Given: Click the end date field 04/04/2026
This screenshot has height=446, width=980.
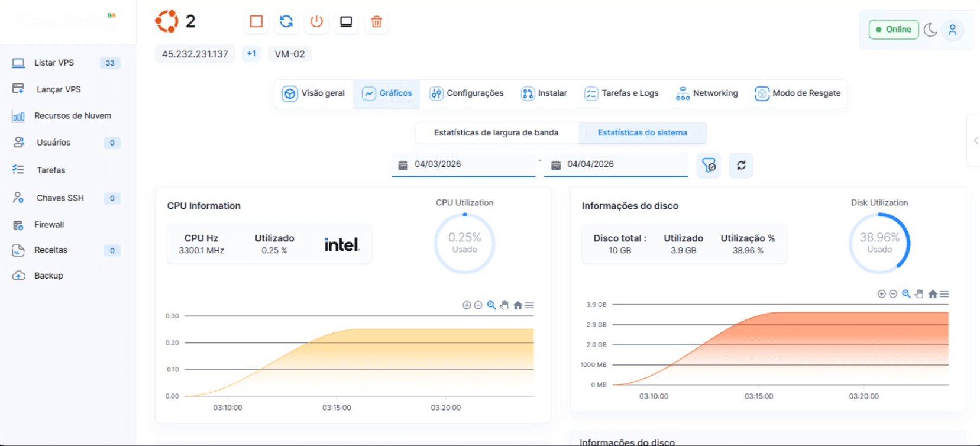Looking at the screenshot, I should coord(616,164).
